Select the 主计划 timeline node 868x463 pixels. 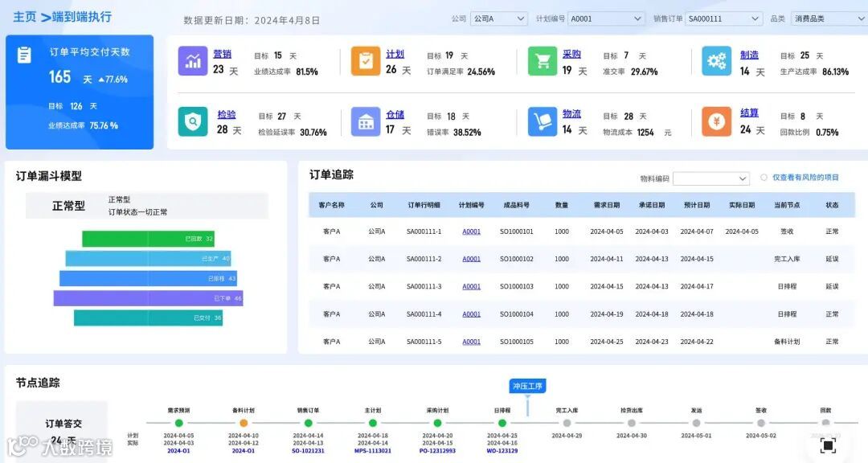(373, 423)
